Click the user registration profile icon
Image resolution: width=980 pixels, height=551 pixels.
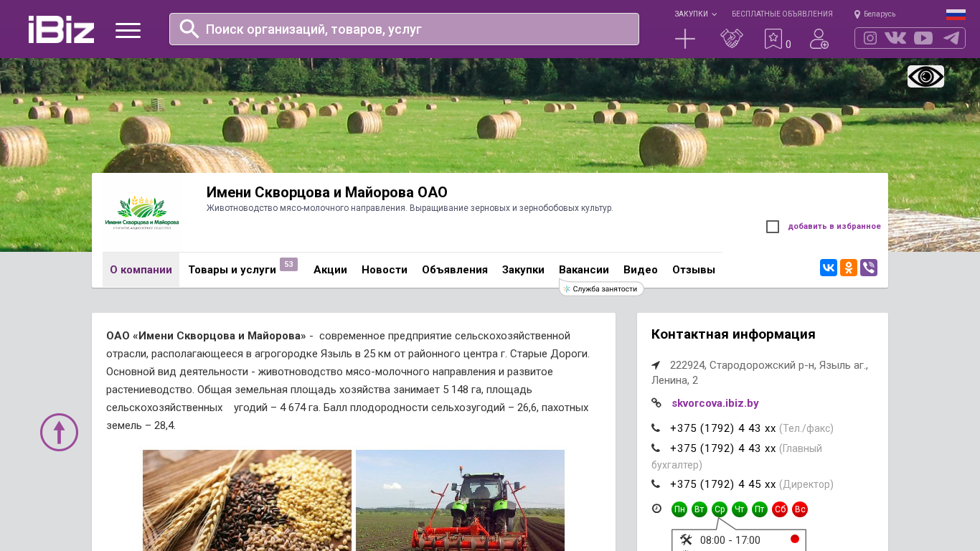pos(819,39)
